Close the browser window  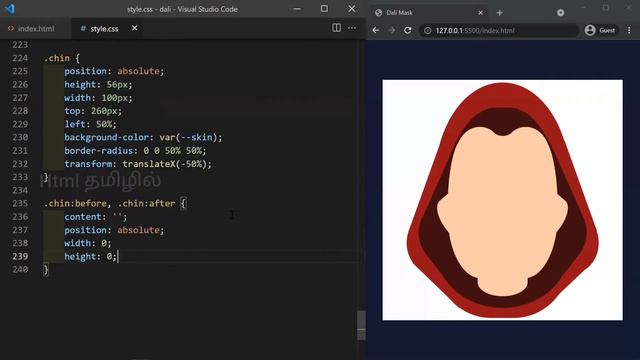629,8
